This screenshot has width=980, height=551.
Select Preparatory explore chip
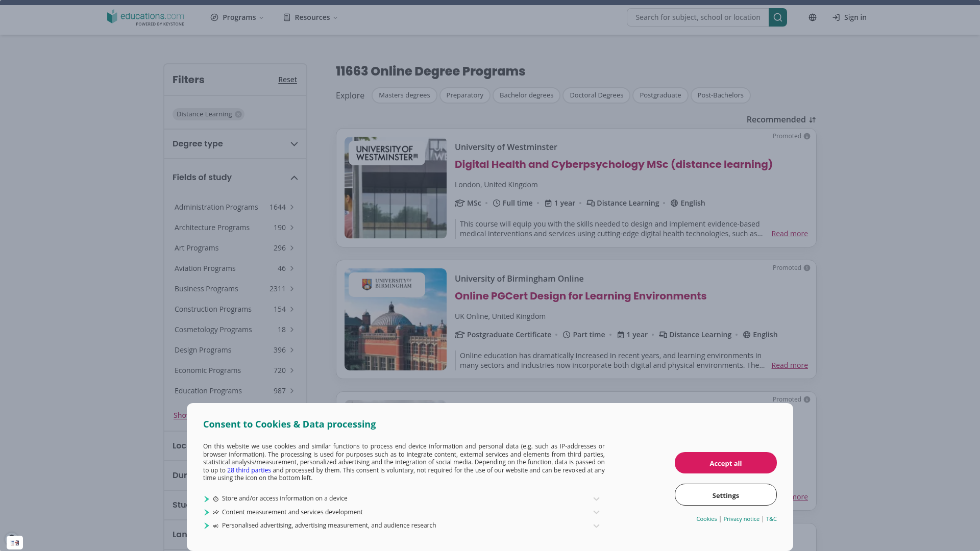click(464, 95)
